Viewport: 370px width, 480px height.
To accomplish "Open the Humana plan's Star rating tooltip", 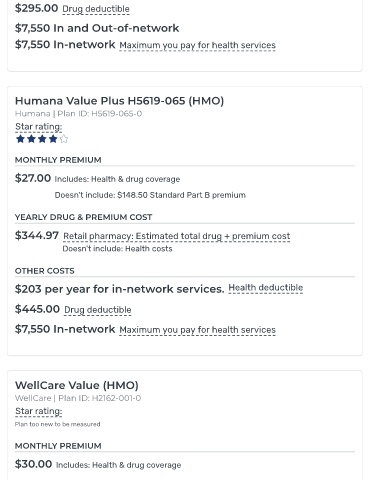I will pos(39,127).
